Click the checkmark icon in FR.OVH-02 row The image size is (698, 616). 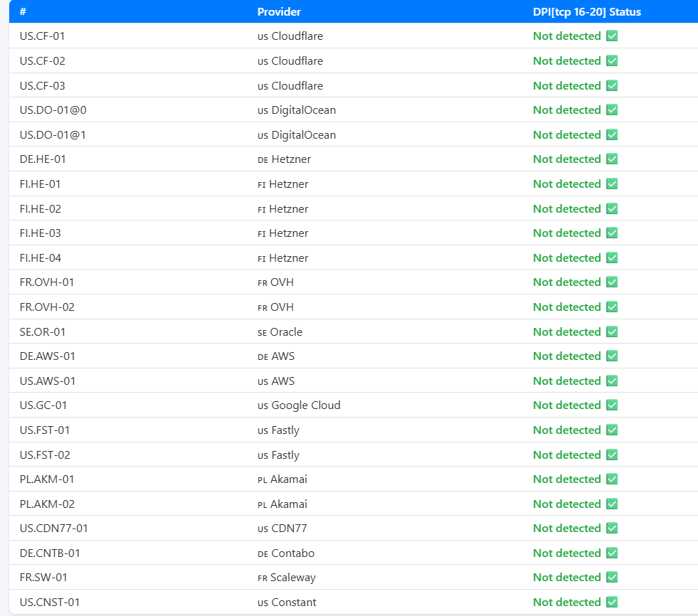[612, 307]
